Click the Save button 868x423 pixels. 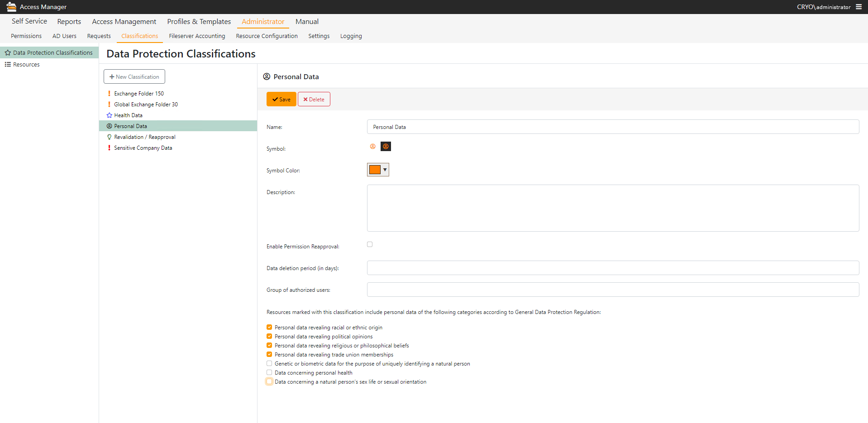click(281, 99)
